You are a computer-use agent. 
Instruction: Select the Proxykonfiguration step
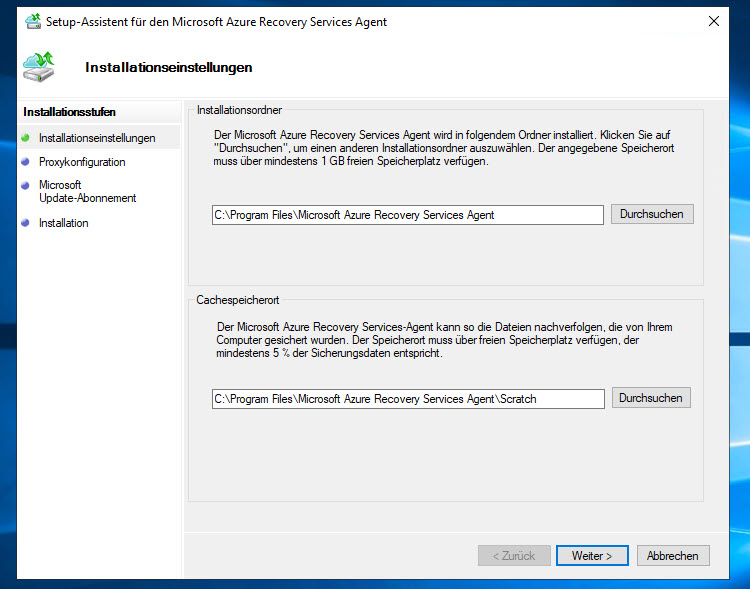[x=82, y=162]
